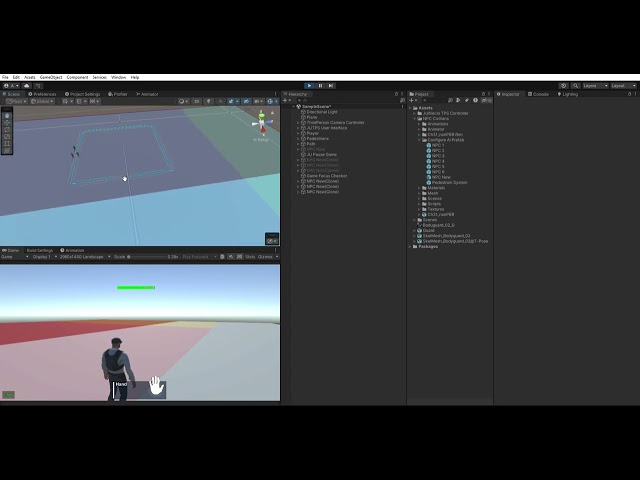Adjust the Game view Scale slider
Image resolution: width=640 pixels, height=480 pixels.
point(147,257)
